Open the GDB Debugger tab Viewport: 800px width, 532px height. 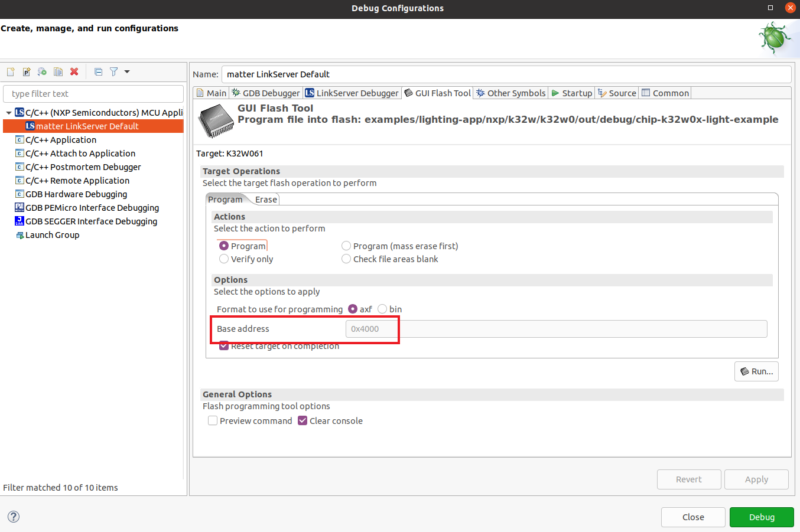[x=266, y=93]
